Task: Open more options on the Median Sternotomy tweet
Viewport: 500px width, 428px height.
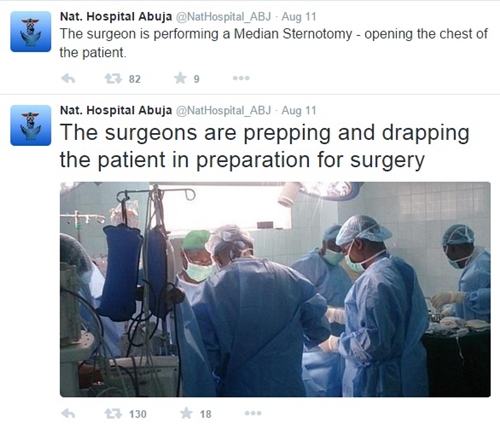Action: (x=241, y=78)
